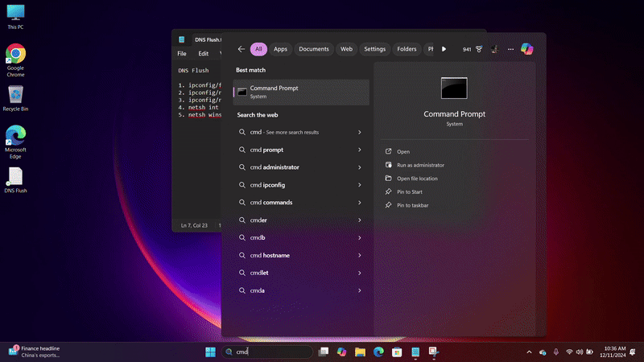Click the microphone tray icon

(x=555, y=352)
